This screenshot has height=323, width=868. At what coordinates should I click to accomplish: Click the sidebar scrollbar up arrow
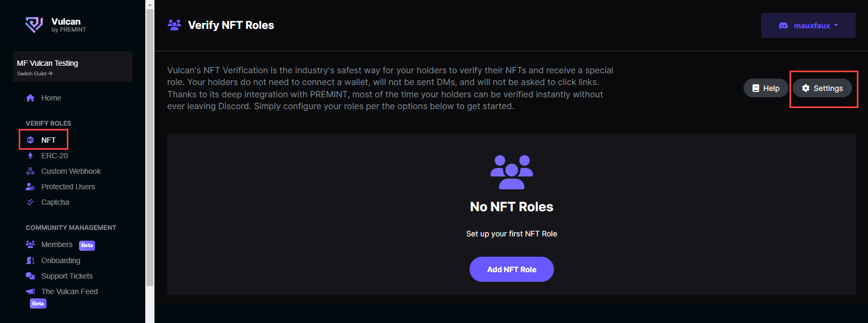(150, 4)
